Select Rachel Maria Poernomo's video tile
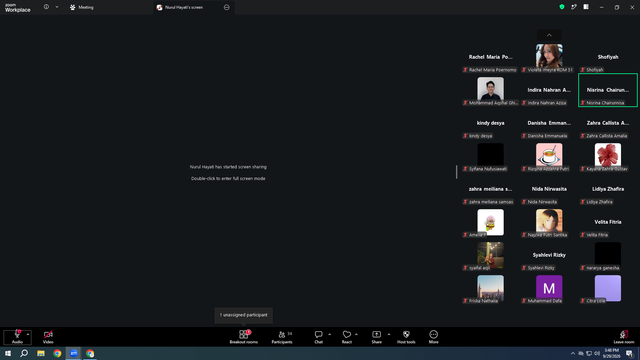This screenshot has height=360, width=640. pyautogui.click(x=490, y=57)
